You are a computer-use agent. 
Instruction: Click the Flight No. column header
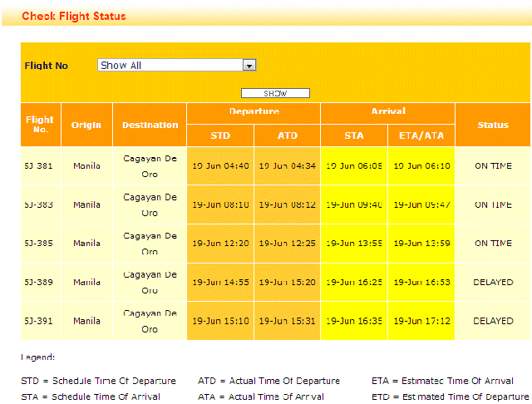point(39,125)
